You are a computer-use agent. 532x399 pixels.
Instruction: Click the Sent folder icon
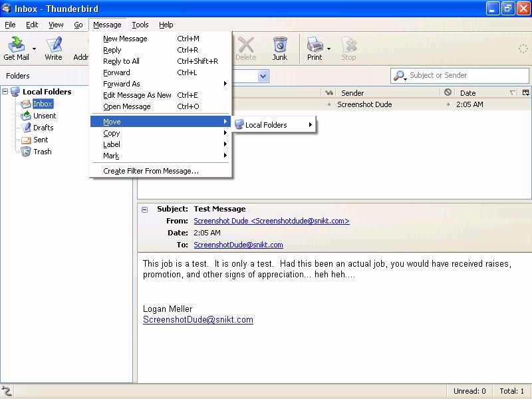tap(26, 140)
